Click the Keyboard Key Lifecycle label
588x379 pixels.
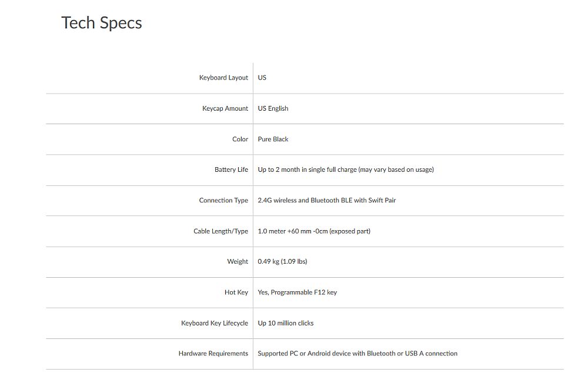tap(215, 323)
